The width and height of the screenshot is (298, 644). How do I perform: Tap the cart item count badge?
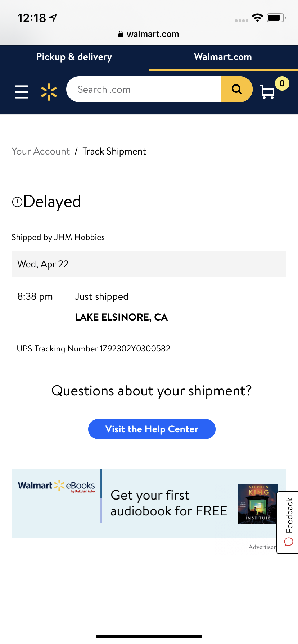[282, 83]
